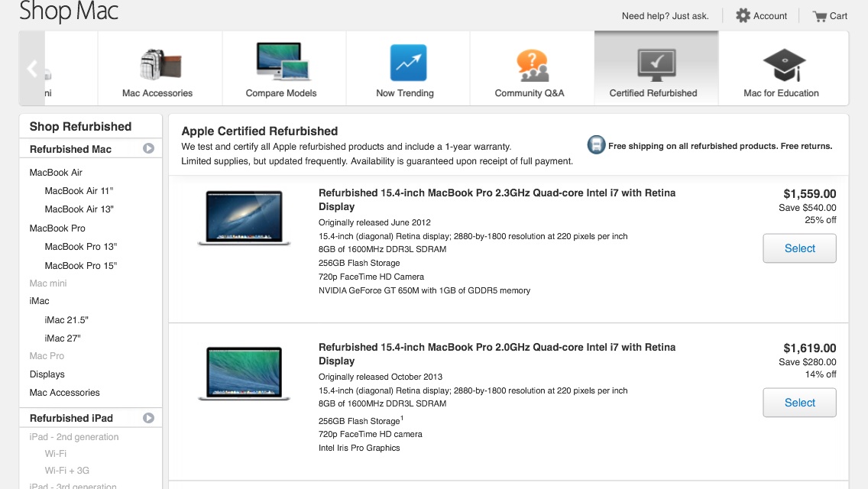Click the "Originally released June 2012" text
Viewport: 868px width, 489px height.
(374, 222)
